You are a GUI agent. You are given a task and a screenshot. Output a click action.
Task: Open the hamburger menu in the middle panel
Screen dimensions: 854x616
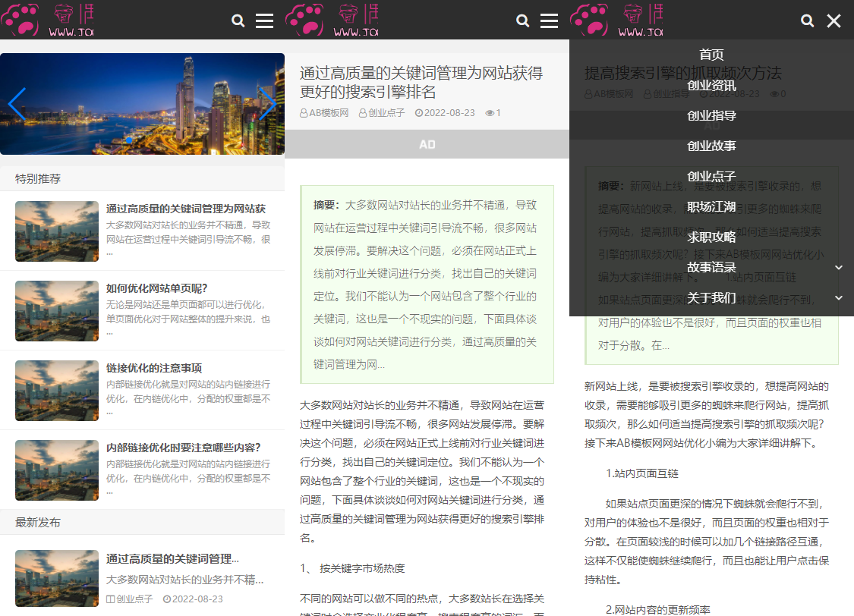click(x=549, y=20)
